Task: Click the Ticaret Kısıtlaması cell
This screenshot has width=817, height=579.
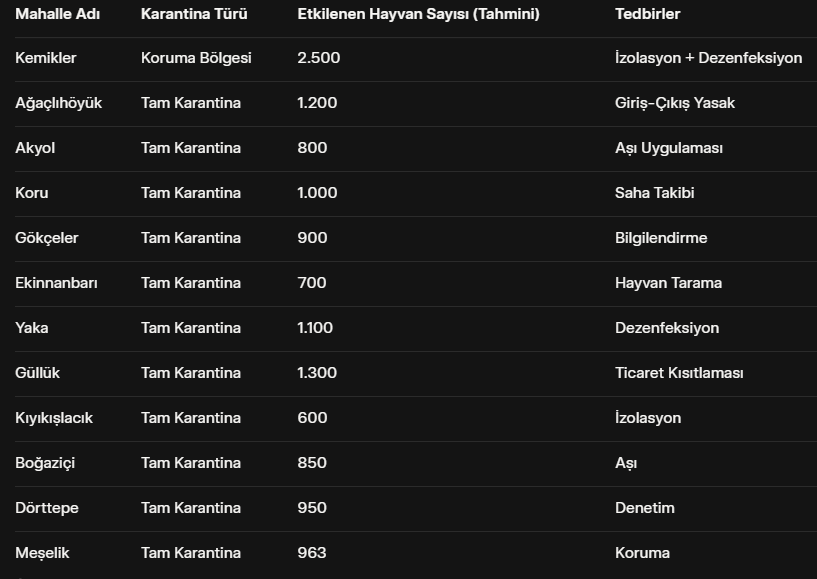Action: 679,373
